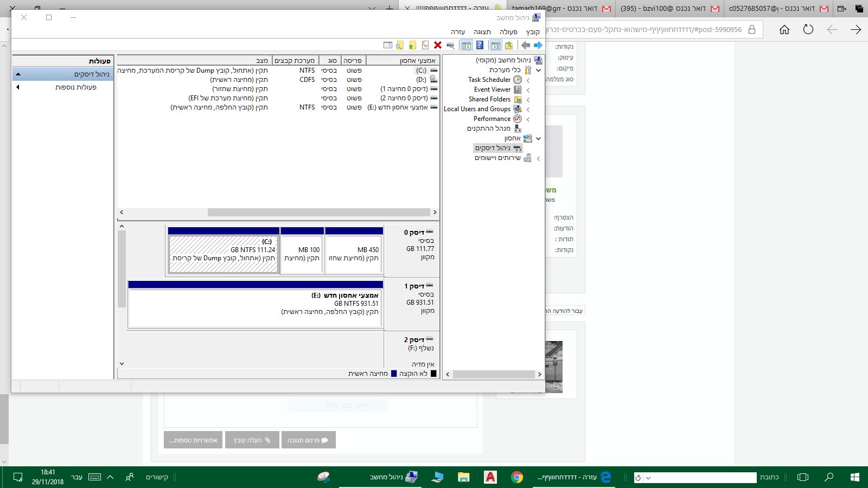The image size is (868, 488).
Task: Expand the Local Users and Groups node
Action: 528,110
